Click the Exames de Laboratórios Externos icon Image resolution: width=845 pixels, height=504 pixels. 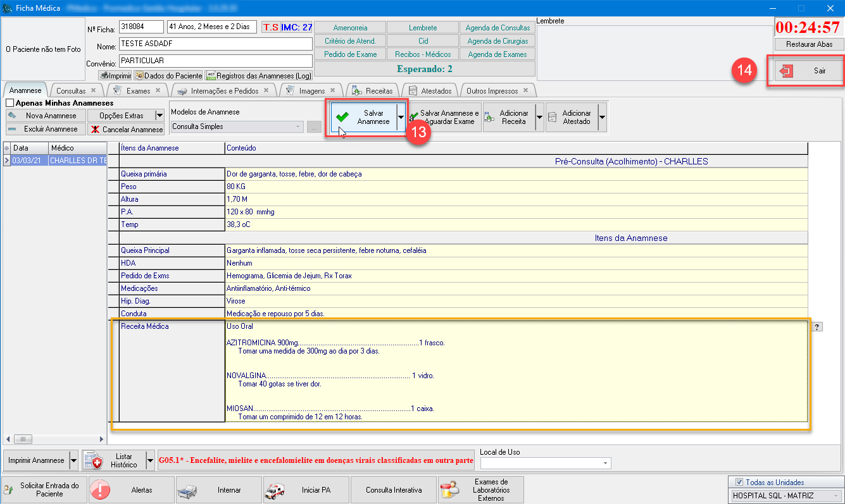tap(450, 489)
